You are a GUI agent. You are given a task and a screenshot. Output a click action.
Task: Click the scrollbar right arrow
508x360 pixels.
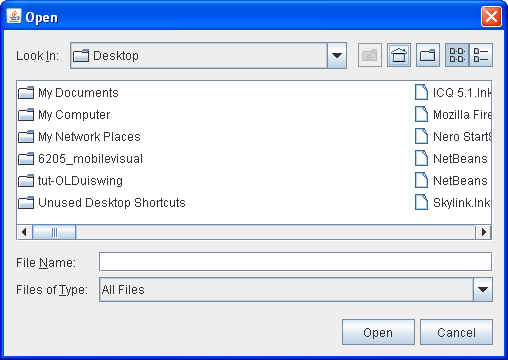(x=484, y=232)
